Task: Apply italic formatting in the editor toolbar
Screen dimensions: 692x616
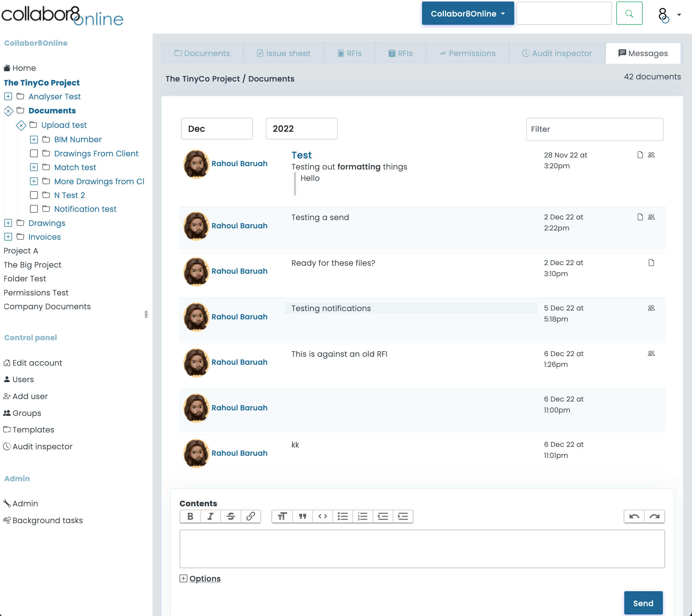Action: click(x=210, y=516)
